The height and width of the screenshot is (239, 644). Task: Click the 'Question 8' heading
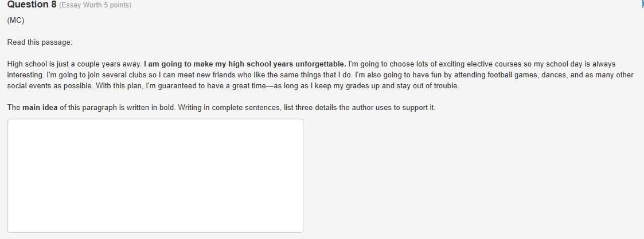point(32,5)
